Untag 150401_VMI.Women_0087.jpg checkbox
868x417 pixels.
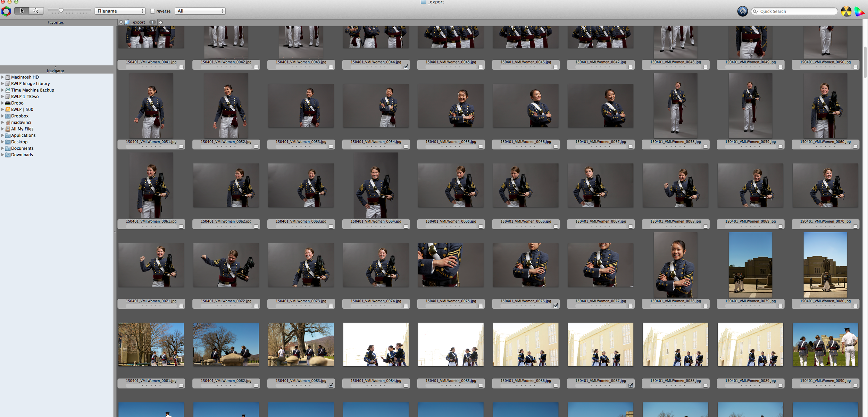coord(631,385)
